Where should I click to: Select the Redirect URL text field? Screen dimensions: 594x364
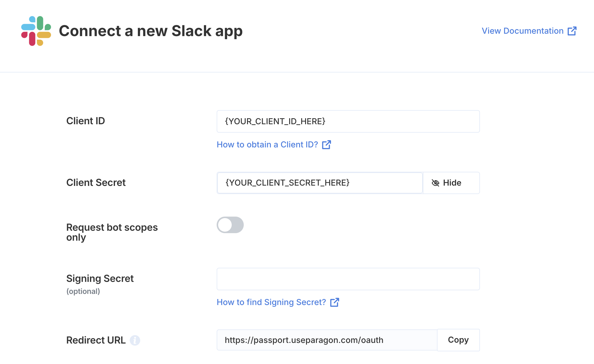pos(327,340)
